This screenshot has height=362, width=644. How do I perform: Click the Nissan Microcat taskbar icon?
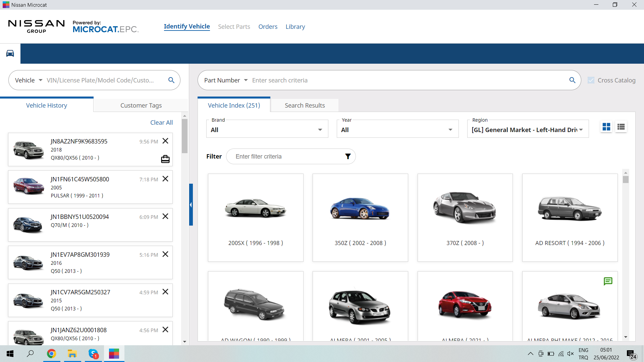click(x=114, y=354)
